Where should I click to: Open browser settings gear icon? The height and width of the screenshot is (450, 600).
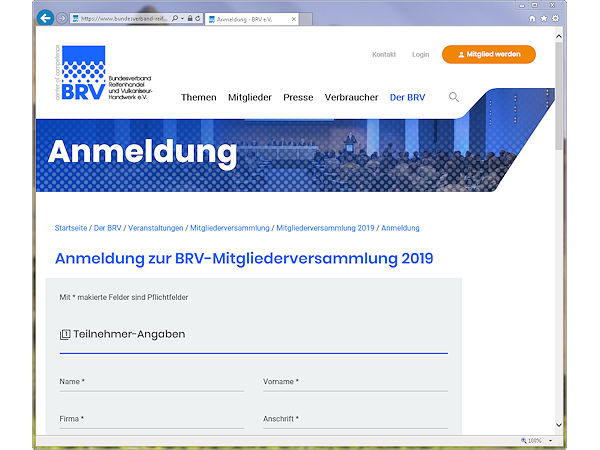(x=555, y=18)
